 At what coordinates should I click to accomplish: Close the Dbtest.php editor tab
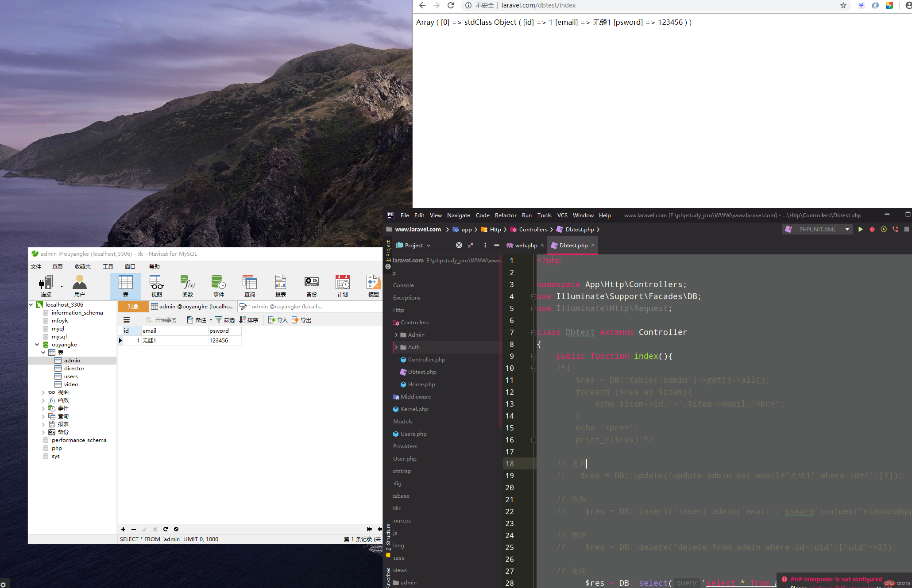[x=593, y=245]
